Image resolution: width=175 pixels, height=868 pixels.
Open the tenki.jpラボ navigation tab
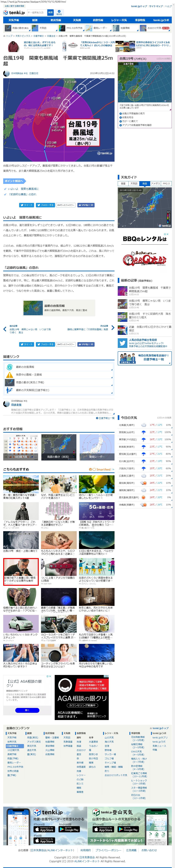tap(161, 20)
